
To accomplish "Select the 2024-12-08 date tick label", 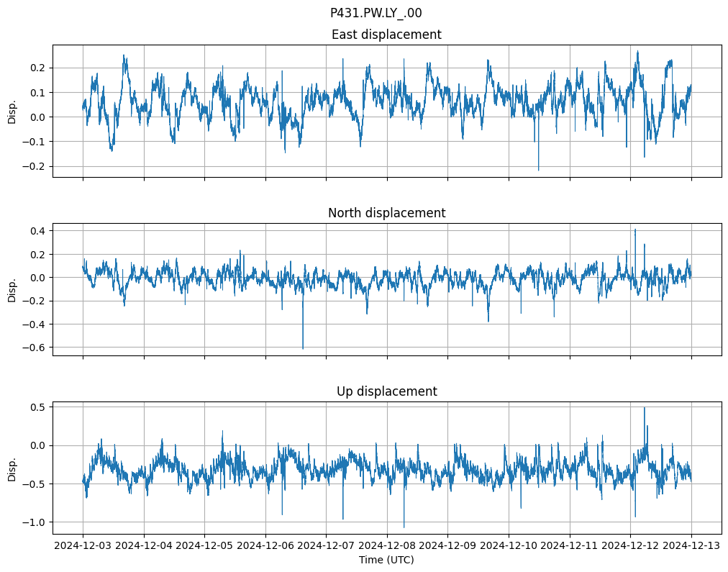I will [387, 546].
